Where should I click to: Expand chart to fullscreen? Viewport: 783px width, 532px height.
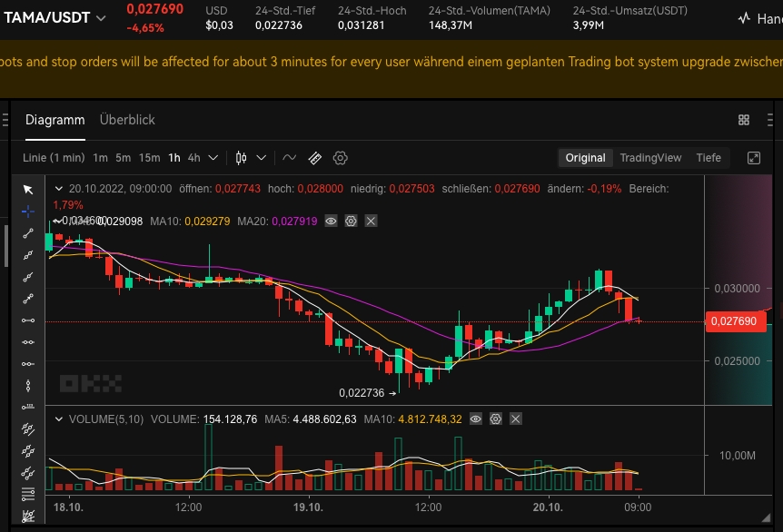click(754, 158)
